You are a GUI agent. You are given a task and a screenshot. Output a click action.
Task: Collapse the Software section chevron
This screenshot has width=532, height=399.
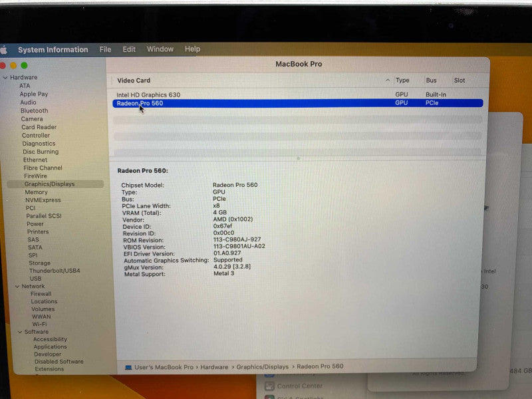pos(20,332)
